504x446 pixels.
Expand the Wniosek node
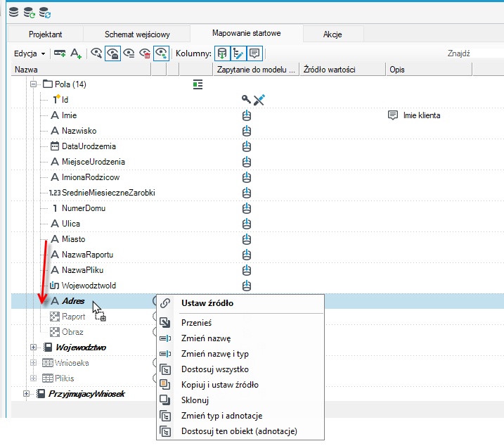[33, 363]
